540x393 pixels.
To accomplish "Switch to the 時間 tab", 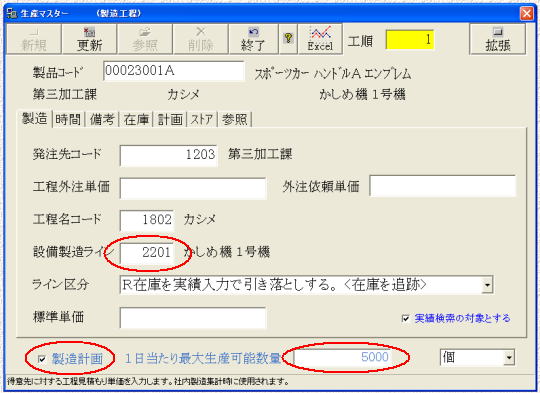I will click(x=68, y=120).
